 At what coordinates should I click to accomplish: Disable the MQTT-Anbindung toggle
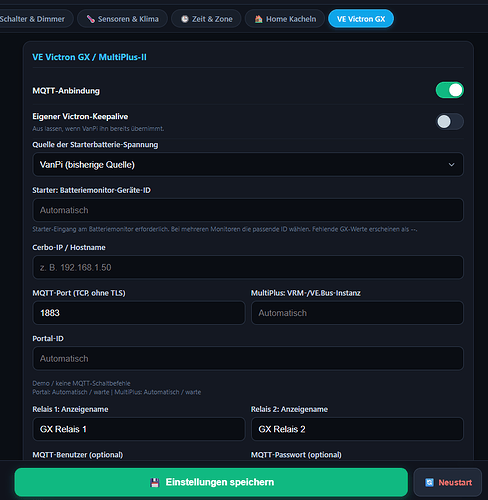tap(450, 90)
